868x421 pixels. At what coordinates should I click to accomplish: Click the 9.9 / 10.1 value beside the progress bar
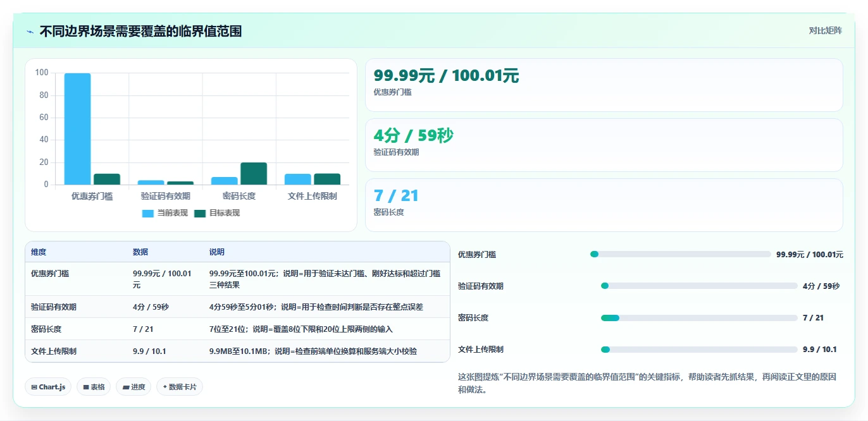pos(820,350)
